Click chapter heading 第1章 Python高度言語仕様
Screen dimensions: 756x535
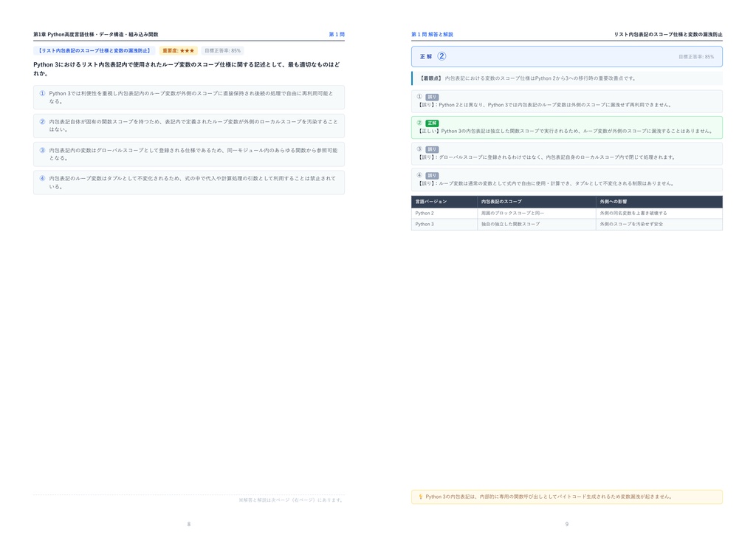pos(95,34)
